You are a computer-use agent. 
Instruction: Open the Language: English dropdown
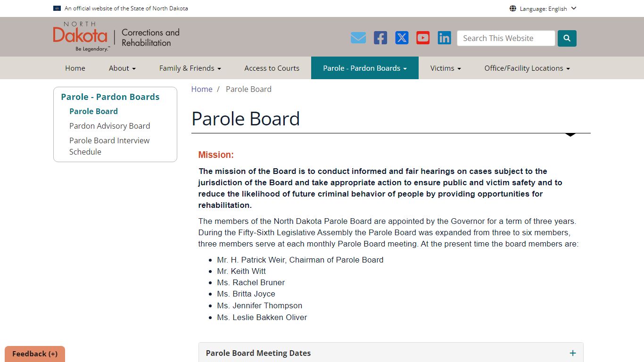(543, 8)
